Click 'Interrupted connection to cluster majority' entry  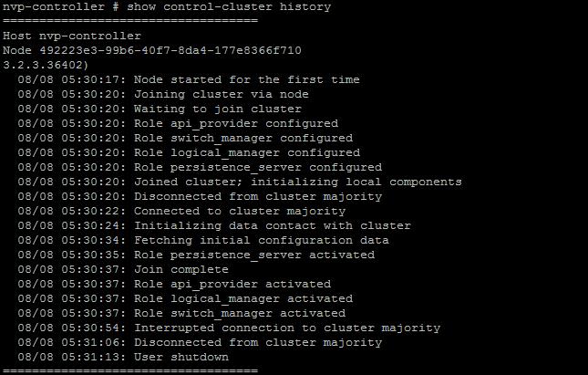coord(229,328)
